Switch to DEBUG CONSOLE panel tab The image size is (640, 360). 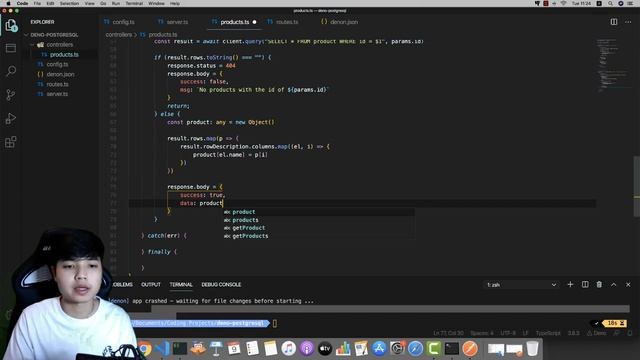(221, 284)
